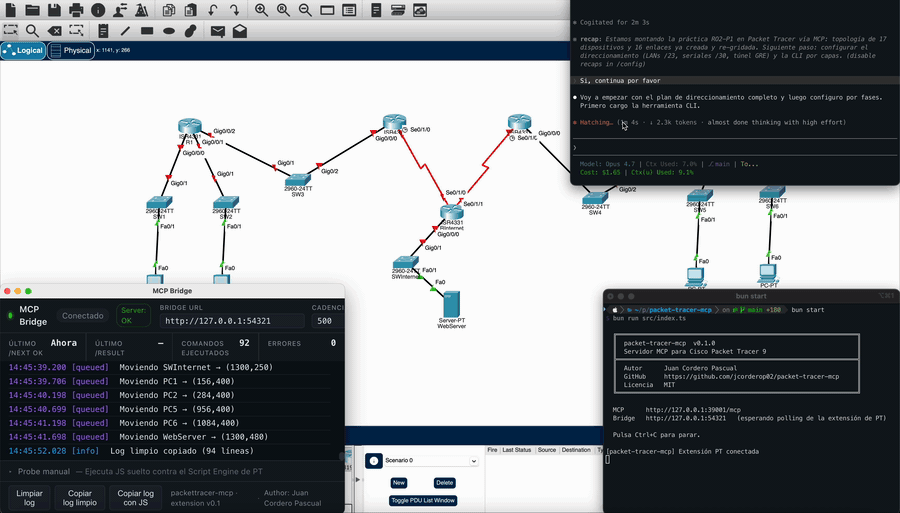Click the New file icon in Packet Tracer toolbar
This screenshot has width=900, height=513.
[x=10, y=10]
